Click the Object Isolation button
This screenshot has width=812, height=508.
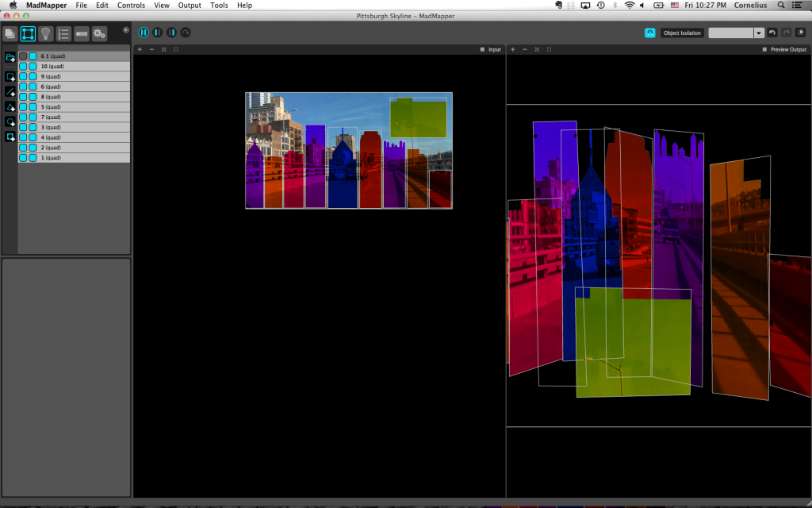[x=682, y=33]
